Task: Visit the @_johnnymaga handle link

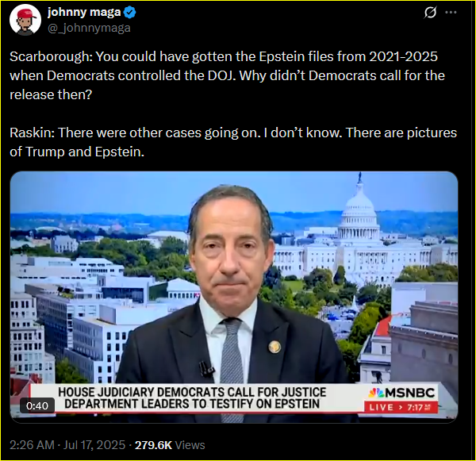Action: pyautogui.click(x=89, y=28)
